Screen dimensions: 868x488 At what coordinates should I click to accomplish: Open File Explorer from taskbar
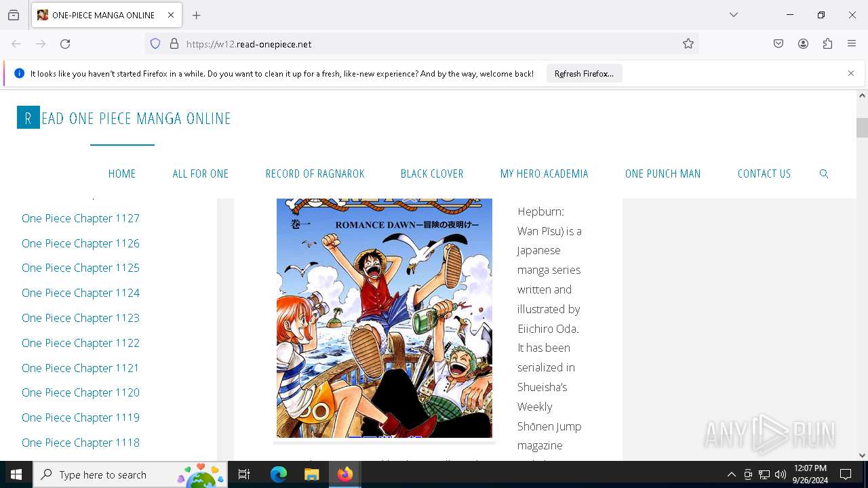coord(311,474)
